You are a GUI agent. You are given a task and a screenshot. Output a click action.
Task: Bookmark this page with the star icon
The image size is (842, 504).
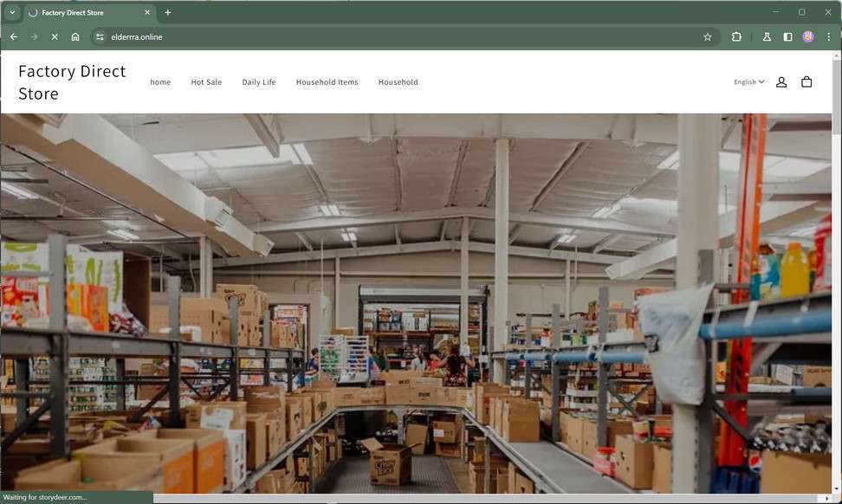(707, 37)
